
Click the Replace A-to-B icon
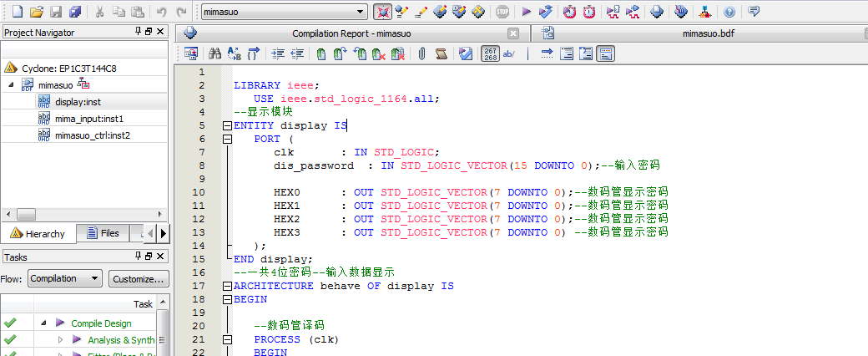pos(235,53)
